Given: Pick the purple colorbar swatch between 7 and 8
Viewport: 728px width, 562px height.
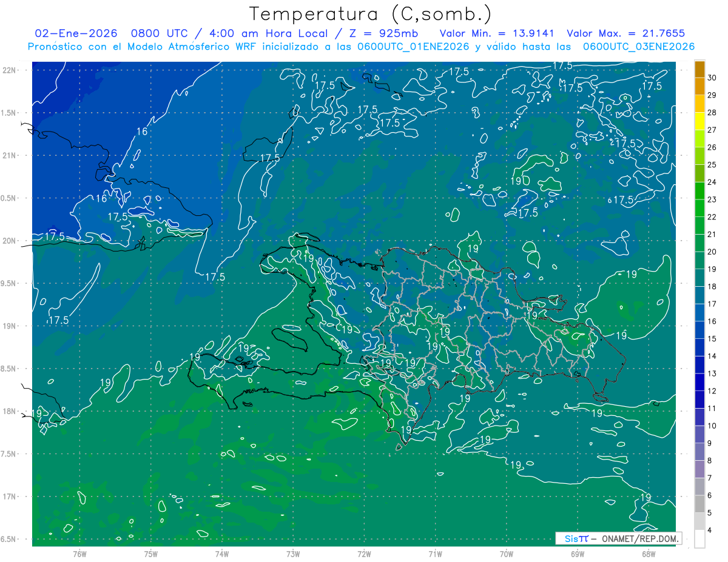Looking at the screenshot, I should coord(699,469).
